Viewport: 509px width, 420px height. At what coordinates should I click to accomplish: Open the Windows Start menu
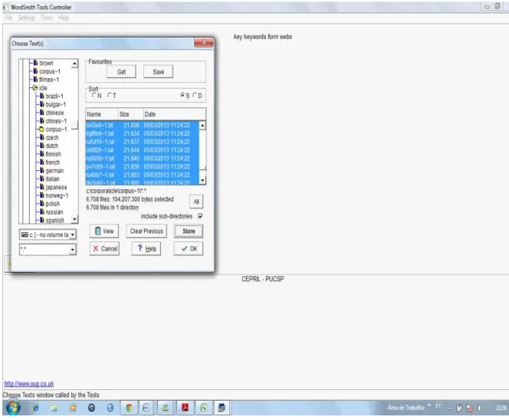pos(13,408)
